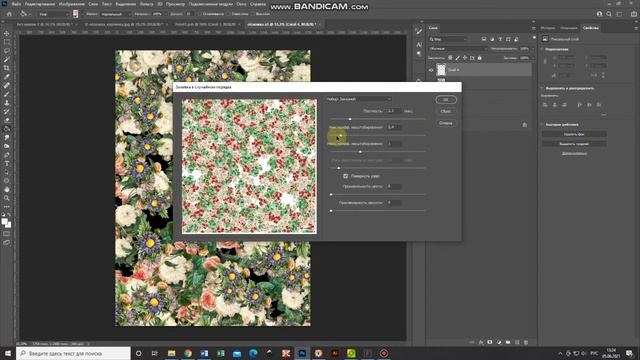640x360 pixels.
Task: Click the Плотность value input field
Action: pos(393,111)
